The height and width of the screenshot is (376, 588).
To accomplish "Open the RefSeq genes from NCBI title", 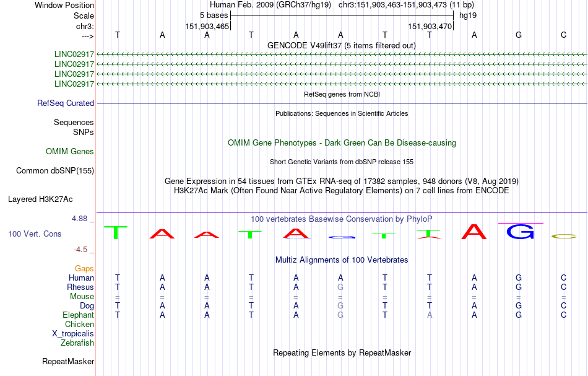I will [x=342, y=94].
